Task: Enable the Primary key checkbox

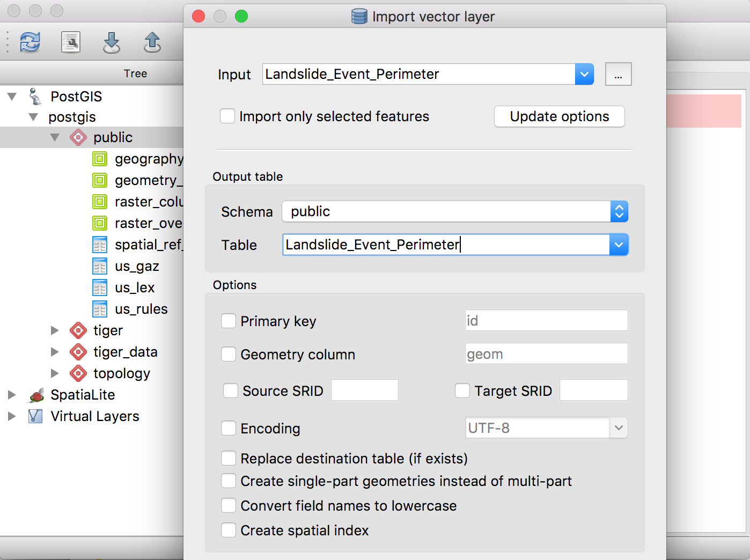Action: 229,321
